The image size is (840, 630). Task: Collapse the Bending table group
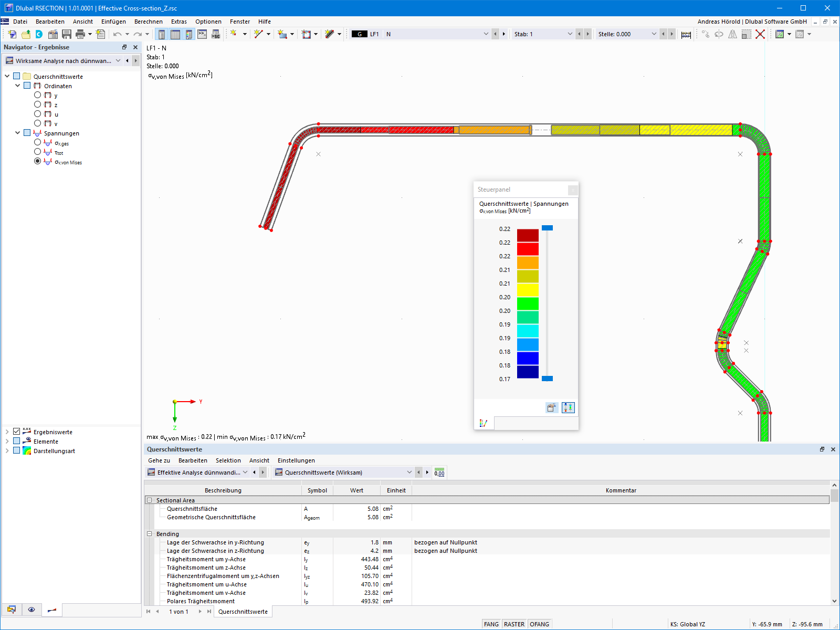(x=150, y=534)
